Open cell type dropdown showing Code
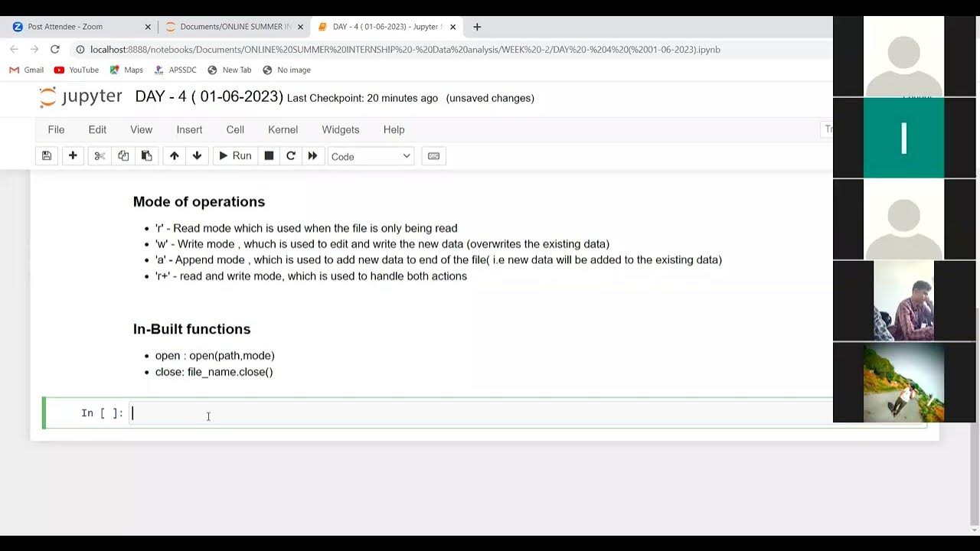This screenshot has width=980, height=551. [x=371, y=156]
